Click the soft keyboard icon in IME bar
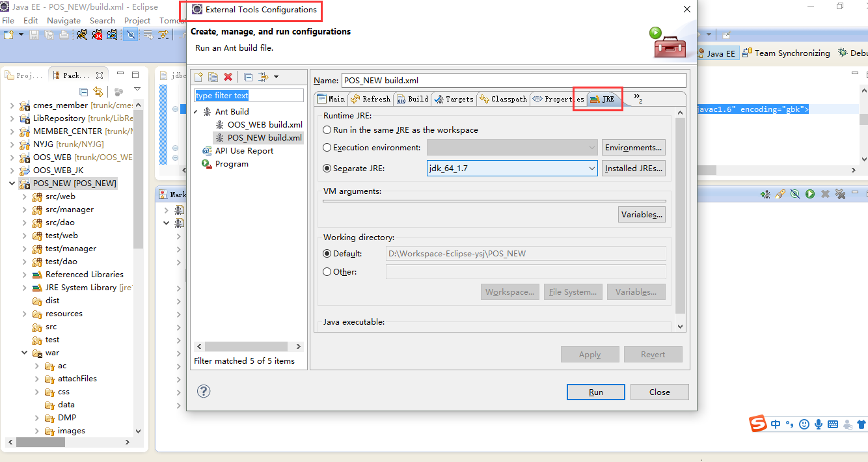868x462 pixels. [832, 424]
